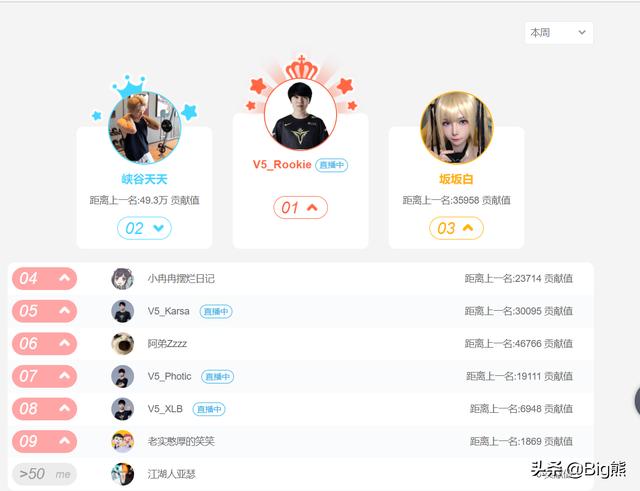Click 坂坂白's blonde avatar

[457, 128]
